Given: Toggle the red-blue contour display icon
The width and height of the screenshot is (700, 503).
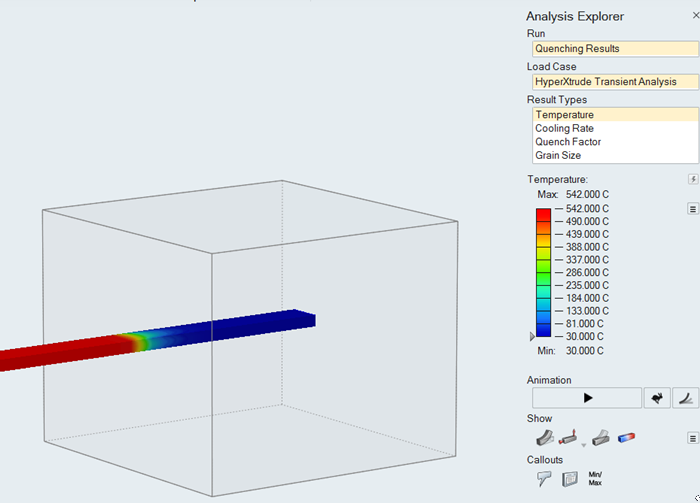Looking at the screenshot, I should tap(627, 437).
